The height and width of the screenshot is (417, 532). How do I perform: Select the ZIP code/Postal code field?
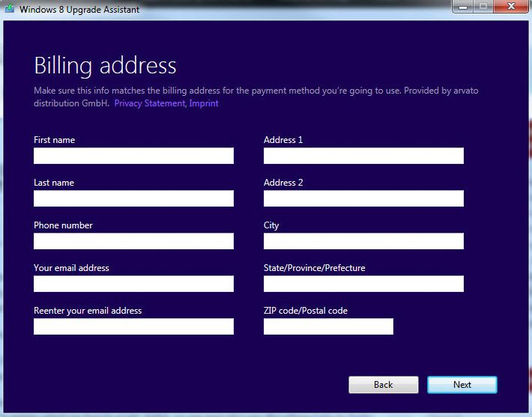click(328, 326)
